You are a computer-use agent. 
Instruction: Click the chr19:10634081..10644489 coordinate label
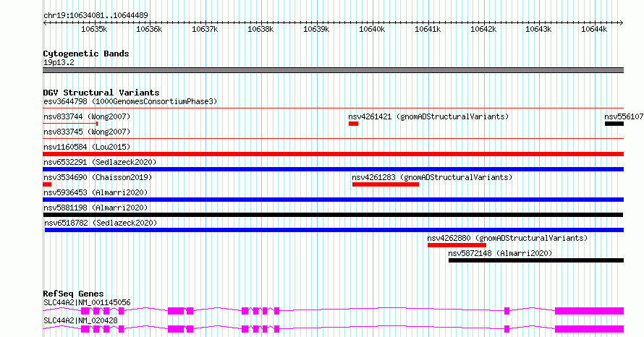pos(96,15)
